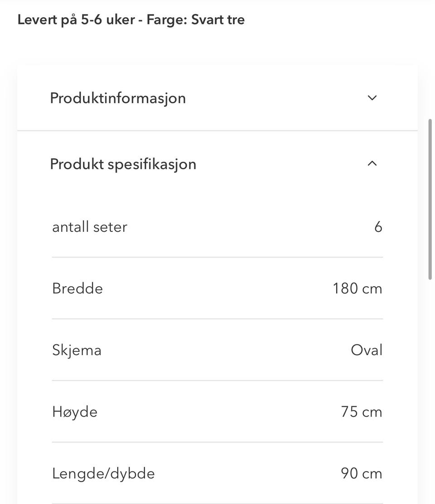Image resolution: width=435 pixels, height=504 pixels.
Task: Select the 'Svart tre' colour text
Action: [x=218, y=20]
